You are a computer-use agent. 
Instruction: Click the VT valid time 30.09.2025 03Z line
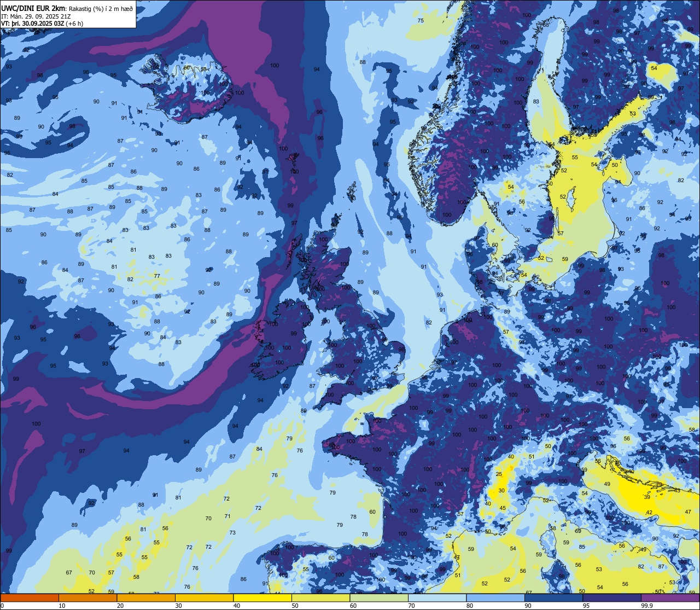[x=42, y=24]
